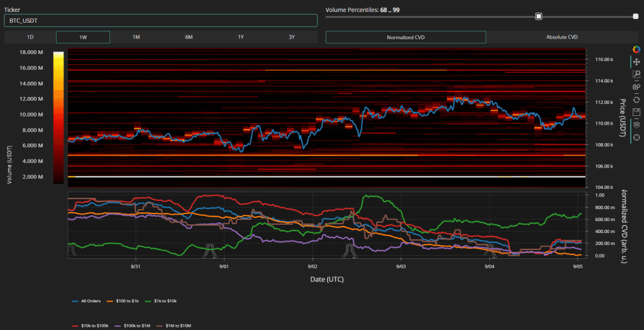Toggle the Hover tooltip tool
The width and height of the screenshot is (644, 330).
click(x=636, y=125)
